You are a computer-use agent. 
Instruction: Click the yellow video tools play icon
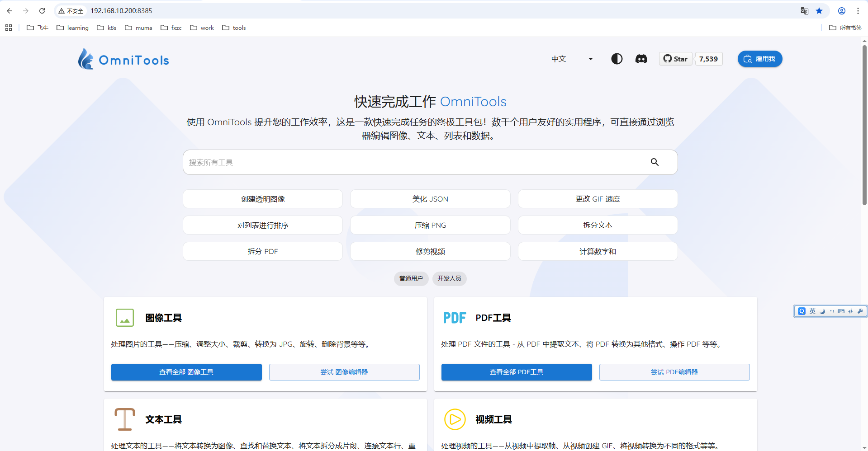click(455, 419)
